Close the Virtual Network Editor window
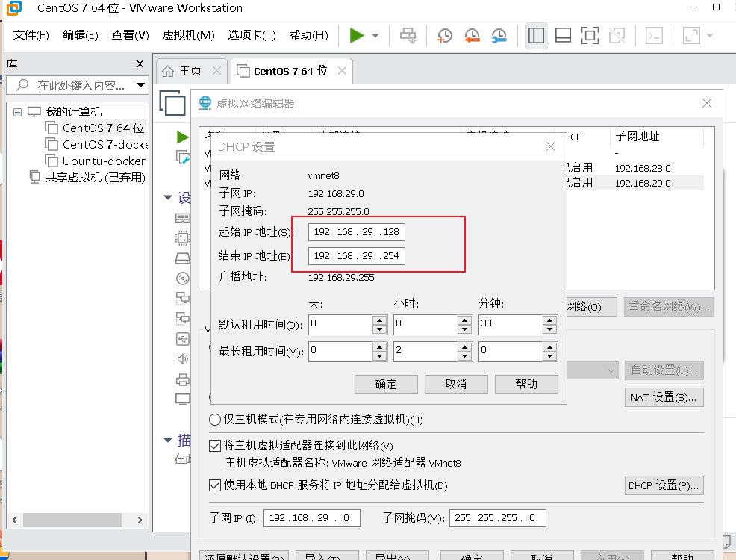 [x=706, y=103]
